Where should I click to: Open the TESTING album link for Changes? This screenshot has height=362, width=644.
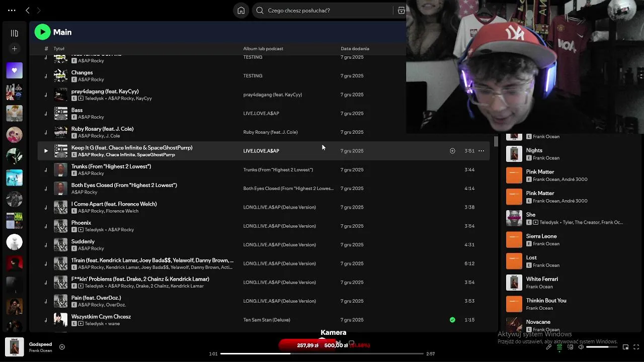coord(253,76)
